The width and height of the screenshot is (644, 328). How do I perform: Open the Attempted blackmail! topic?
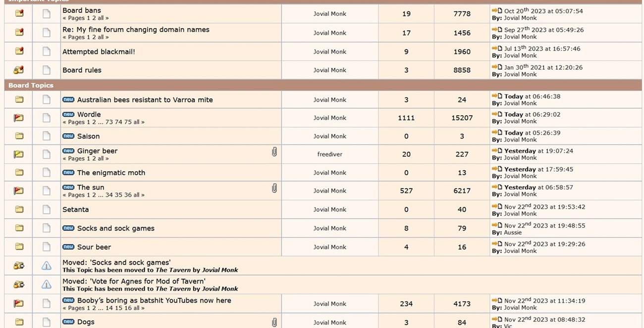(x=99, y=51)
